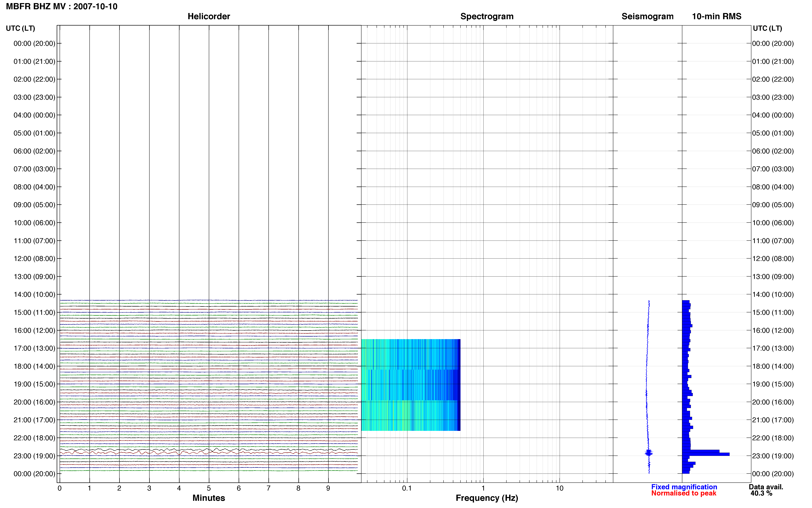Click the 'Data avail.' label
The height and width of the screenshot is (508, 812).
pos(766,487)
